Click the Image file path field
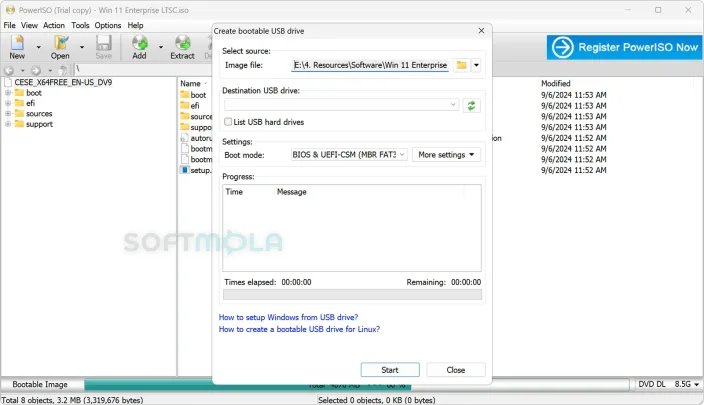The image size is (704, 405). click(x=370, y=65)
